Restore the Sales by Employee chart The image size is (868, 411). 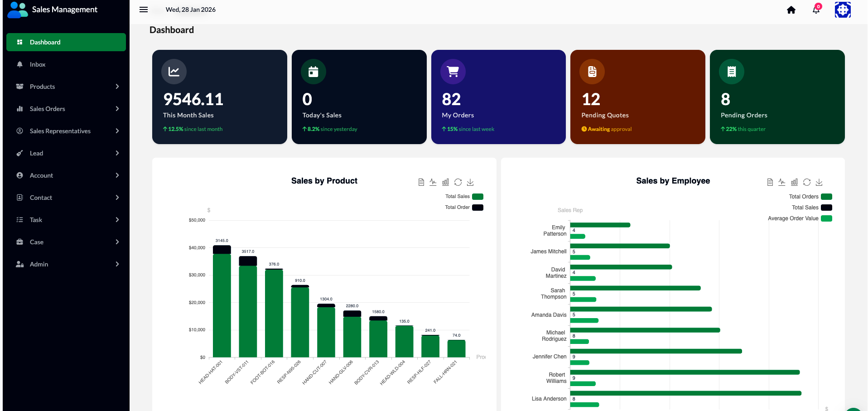tap(807, 182)
